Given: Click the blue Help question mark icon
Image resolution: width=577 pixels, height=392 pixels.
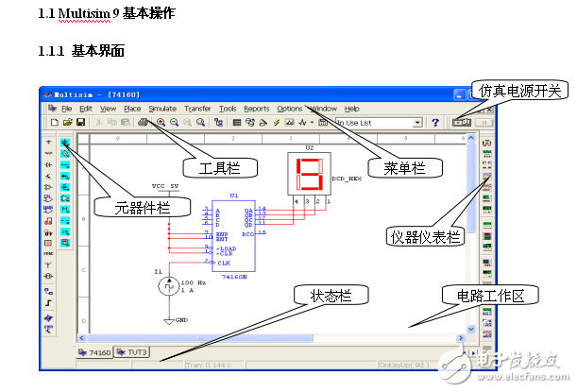Looking at the screenshot, I should pos(435,123).
